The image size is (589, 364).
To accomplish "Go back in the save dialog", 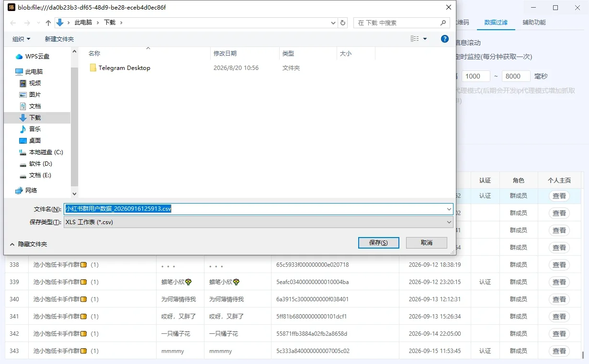I will click(x=13, y=23).
